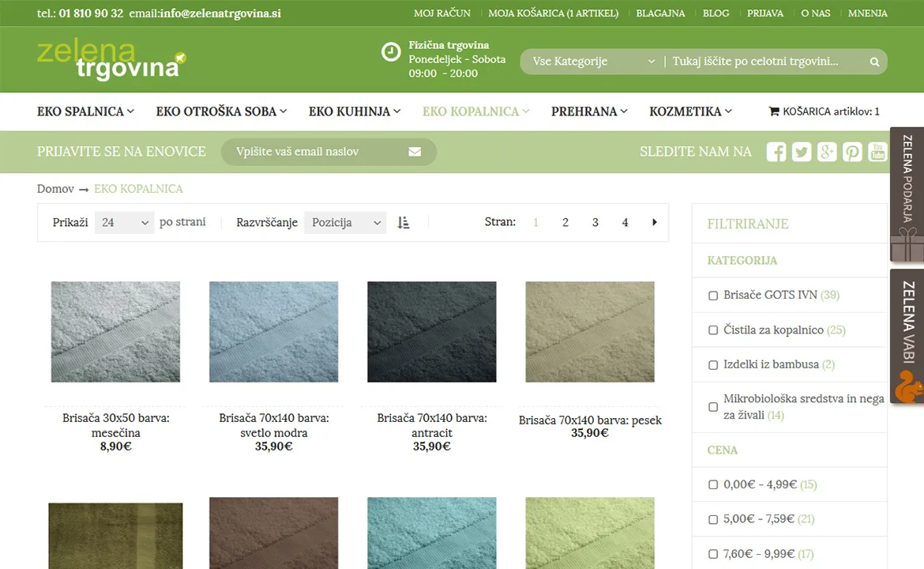Toggle sort direction icon

point(404,222)
